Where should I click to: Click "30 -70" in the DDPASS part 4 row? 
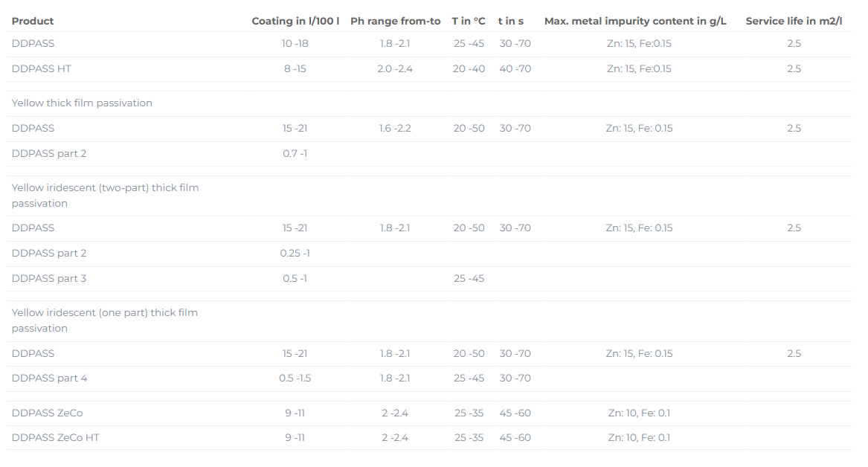pyautogui.click(x=515, y=378)
